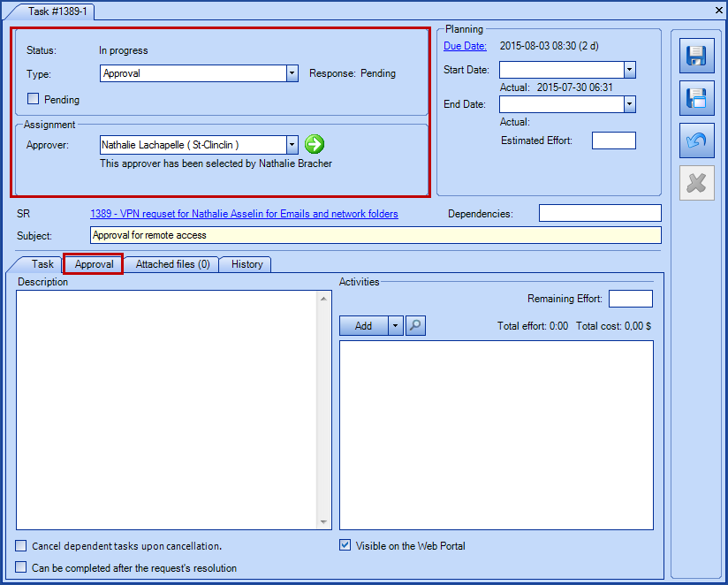Open the Approver dropdown for Nathalie Lachapelle
728x585 pixels.
pos(292,144)
